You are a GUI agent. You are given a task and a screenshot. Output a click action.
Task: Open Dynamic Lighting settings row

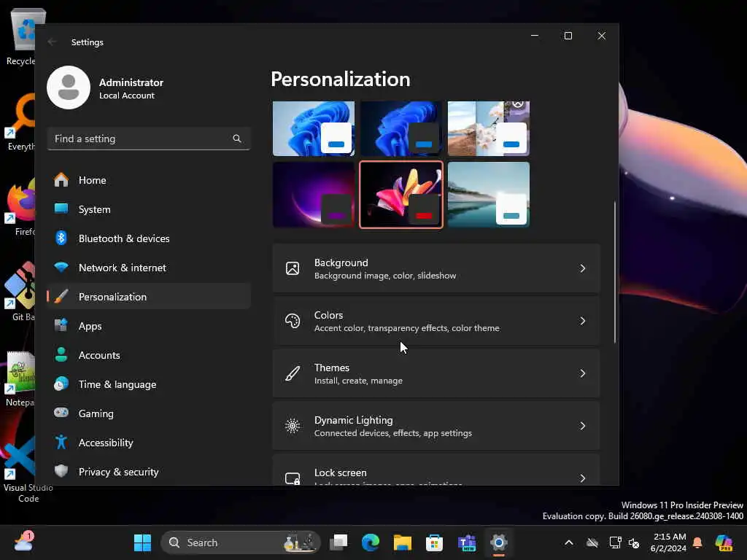point(436,426)
